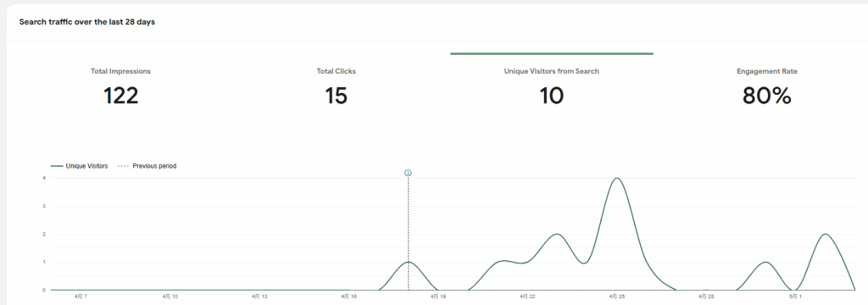Toggle the Unique Visitors legend label
Viewport: 868px width, 305px height.
pyautogui.click(x=87, y=166)
